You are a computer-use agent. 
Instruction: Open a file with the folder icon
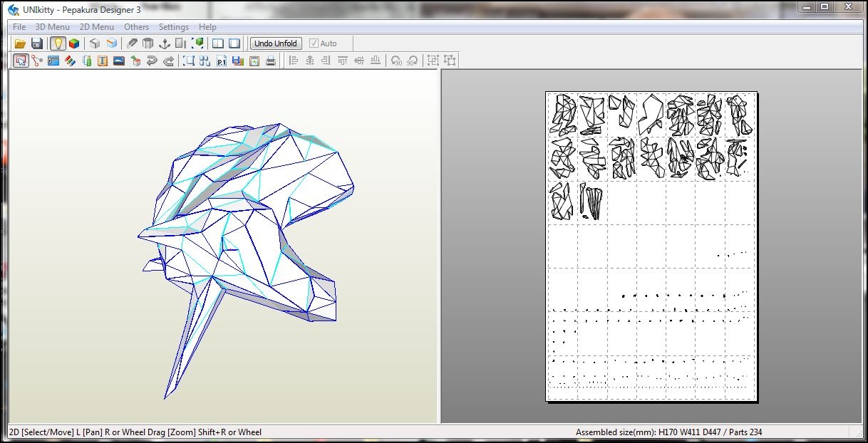pos(20,43)
